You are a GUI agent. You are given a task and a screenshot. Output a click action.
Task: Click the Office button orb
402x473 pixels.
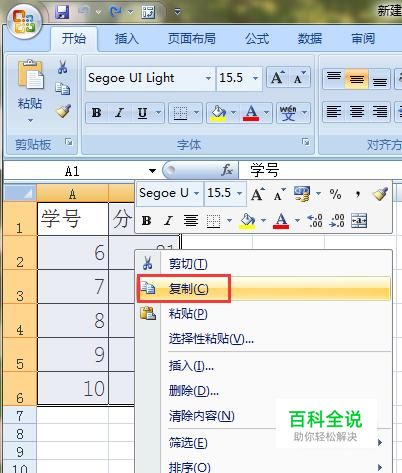coord(24,22)
